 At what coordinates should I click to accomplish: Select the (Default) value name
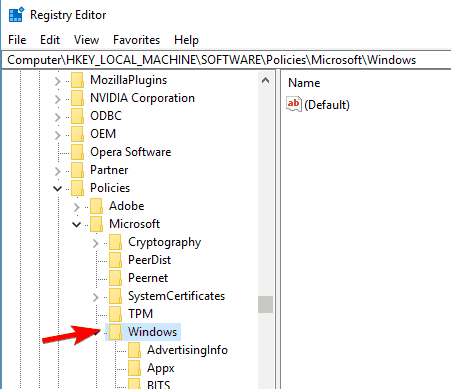[327, 105]
